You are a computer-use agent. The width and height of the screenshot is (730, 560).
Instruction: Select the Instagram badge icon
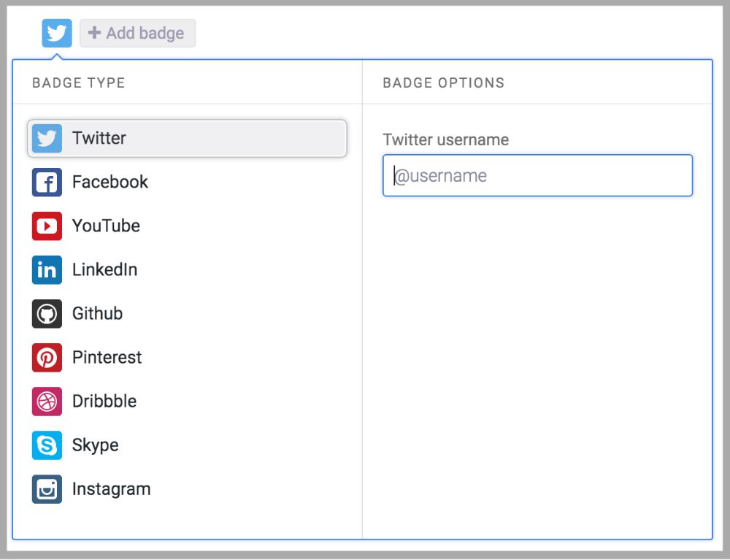coord(47,488)
